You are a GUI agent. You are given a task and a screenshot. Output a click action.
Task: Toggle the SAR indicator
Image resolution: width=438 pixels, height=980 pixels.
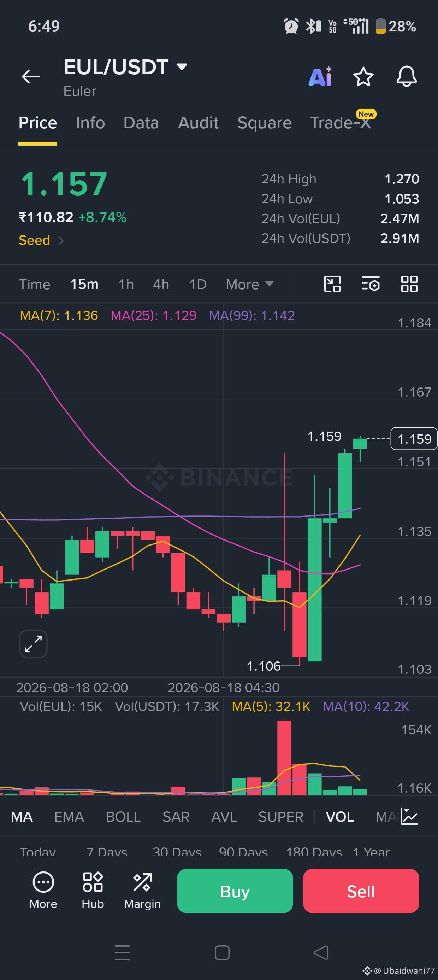point(176,817)
